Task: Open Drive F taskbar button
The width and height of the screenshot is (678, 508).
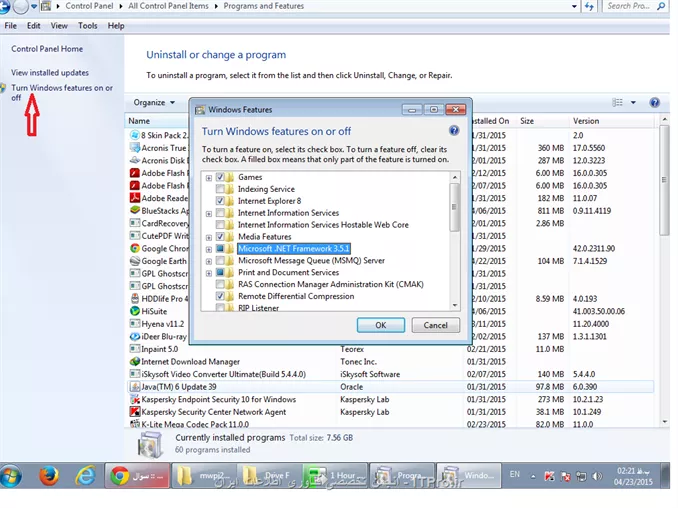Action: (x=270, y=476)
